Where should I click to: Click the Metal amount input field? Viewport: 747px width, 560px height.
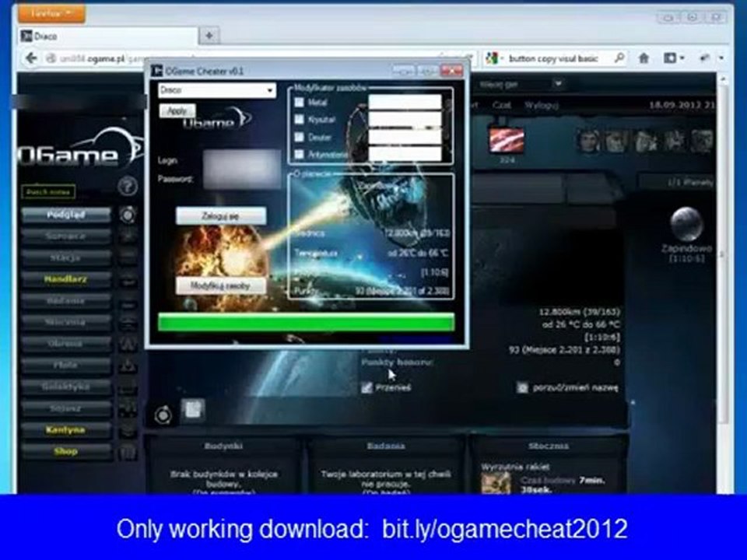coord(405,103)
